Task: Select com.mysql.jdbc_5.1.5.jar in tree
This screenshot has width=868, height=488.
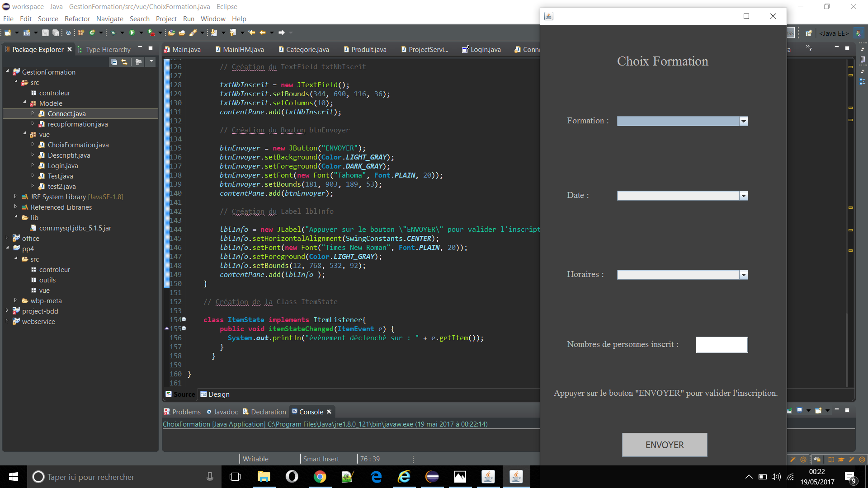Action: (x=75, y=228)
